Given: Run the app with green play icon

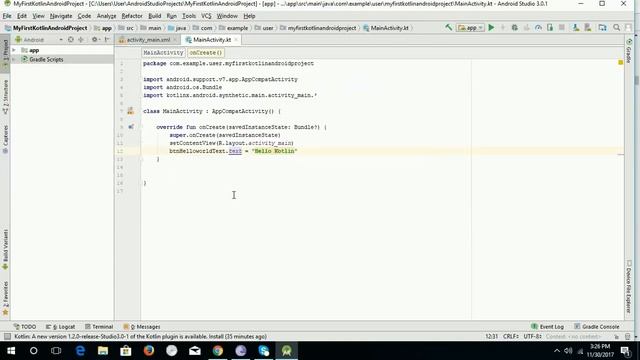Looking at the screenshot, I should point(491,28).
